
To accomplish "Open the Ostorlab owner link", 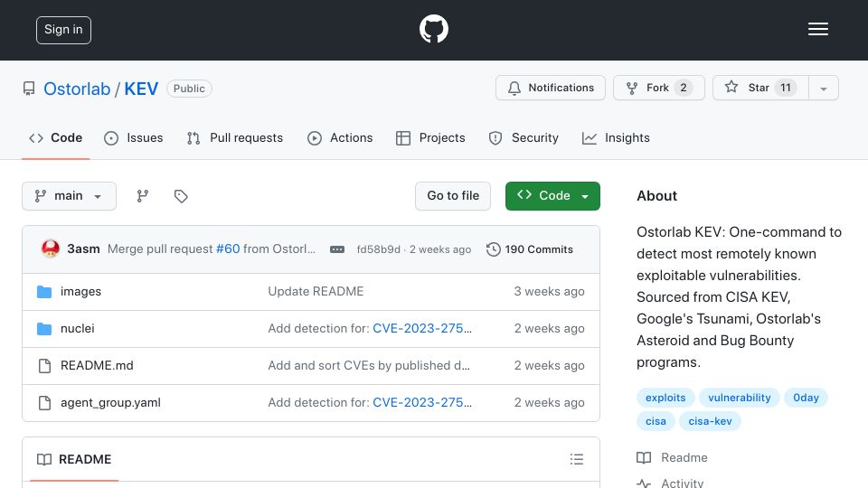I will 77,89.
